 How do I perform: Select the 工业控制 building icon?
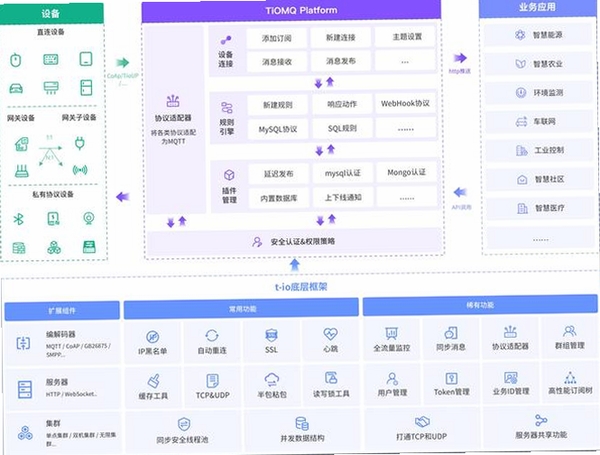(x=522, y=150)
